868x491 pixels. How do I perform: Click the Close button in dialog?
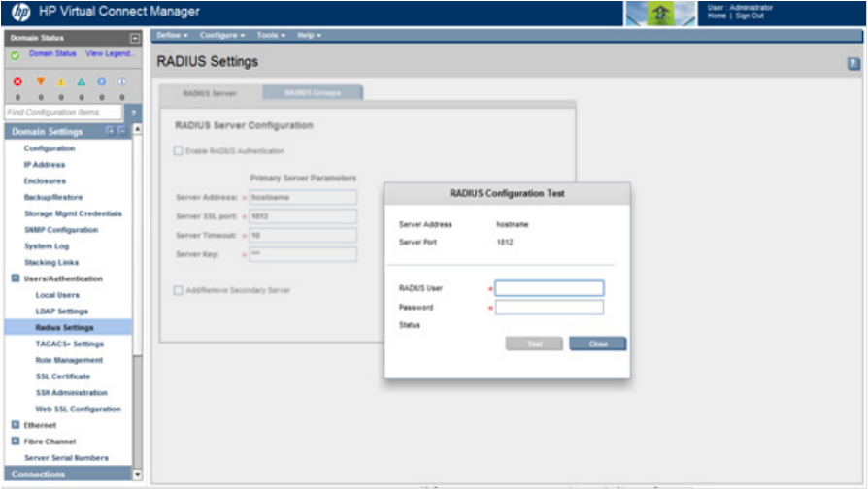[x=598, y=344]
